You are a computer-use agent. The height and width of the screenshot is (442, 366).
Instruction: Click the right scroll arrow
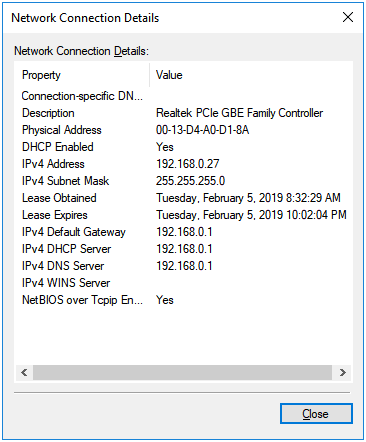coord(342,372)
